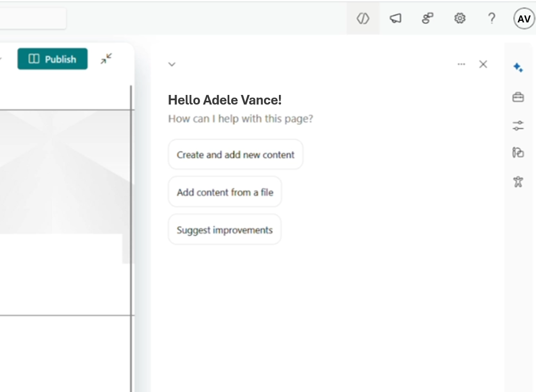536x392 pixels.
Task: Click the Publish button
Action: point(52,59)
